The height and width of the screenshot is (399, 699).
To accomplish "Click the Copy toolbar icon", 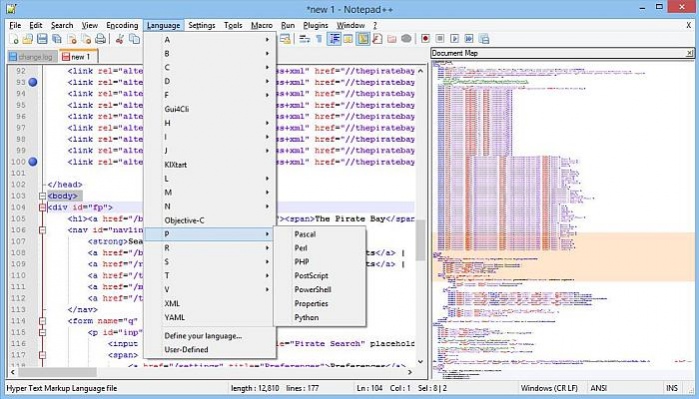I will pos(134,39).
